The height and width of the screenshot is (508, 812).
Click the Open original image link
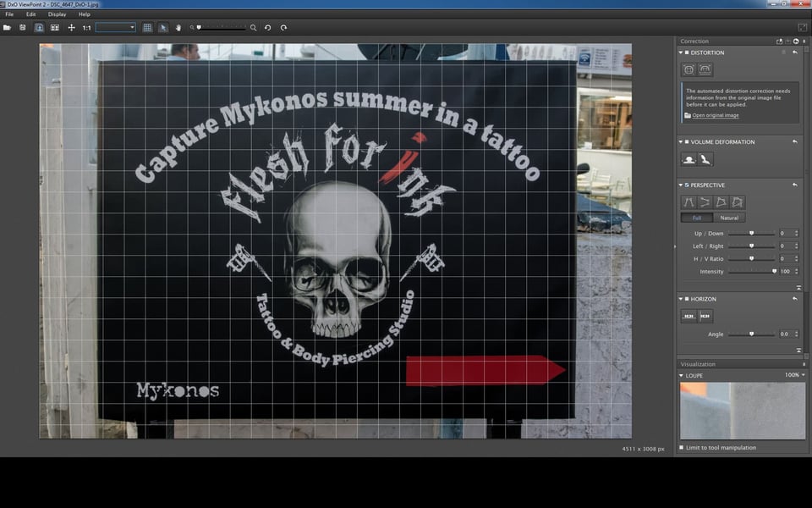(x=716, y=115)
